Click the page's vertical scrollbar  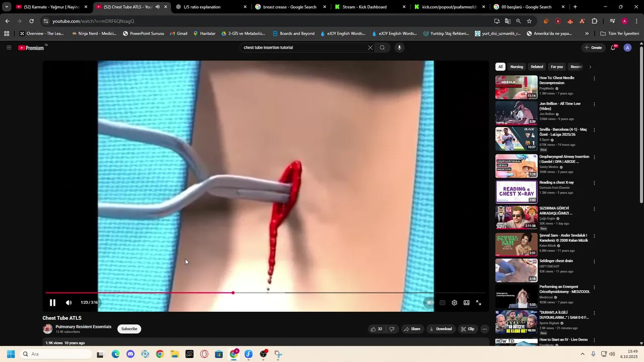(x=641, y=124)
